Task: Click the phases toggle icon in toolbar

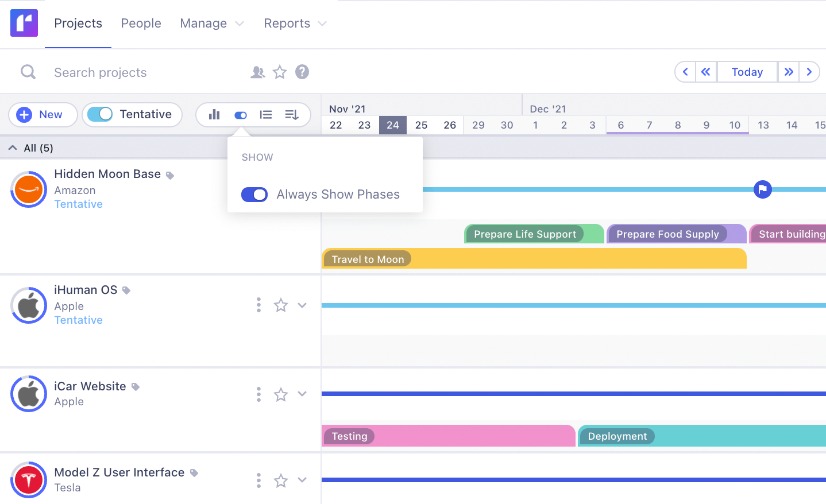Action: [x=241, y=115]
